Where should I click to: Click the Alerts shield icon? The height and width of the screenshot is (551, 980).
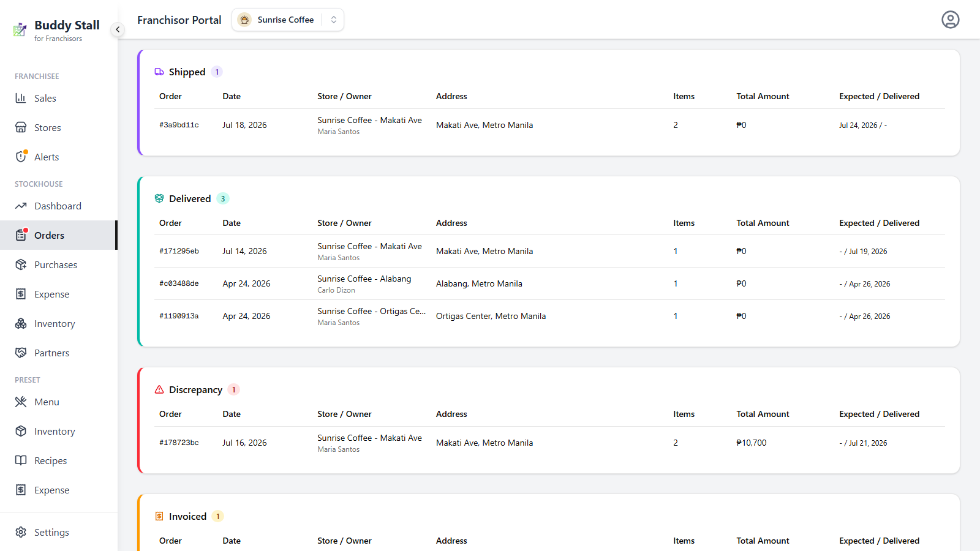coord(21,157)
